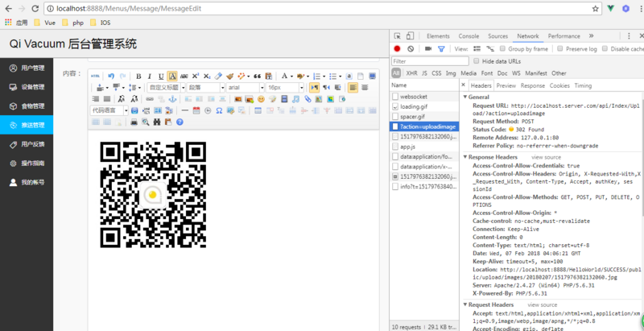
Task: Open 设备管理 sidebar menu
Action: [27, 87]
